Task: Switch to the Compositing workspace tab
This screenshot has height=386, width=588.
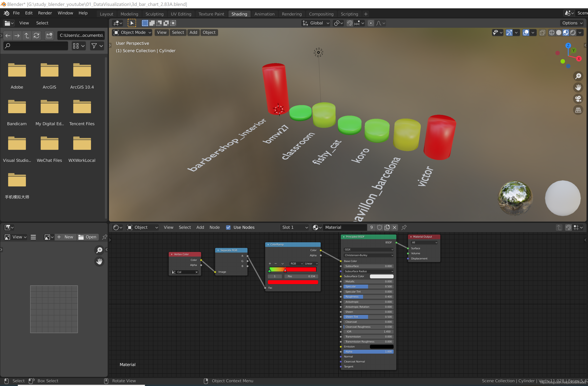Action: pyautogui.click(x=321, y=14)
